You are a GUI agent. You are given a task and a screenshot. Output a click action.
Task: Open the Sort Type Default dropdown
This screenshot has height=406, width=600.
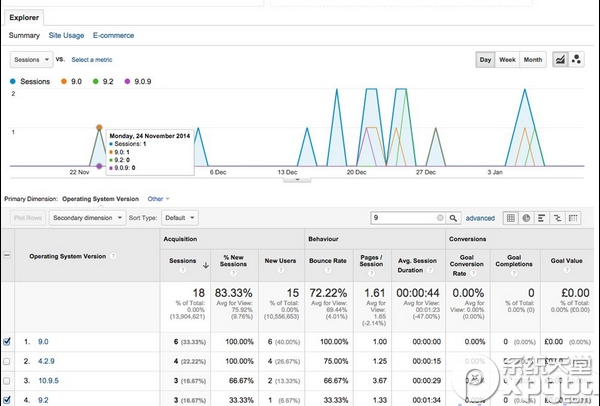179,217
